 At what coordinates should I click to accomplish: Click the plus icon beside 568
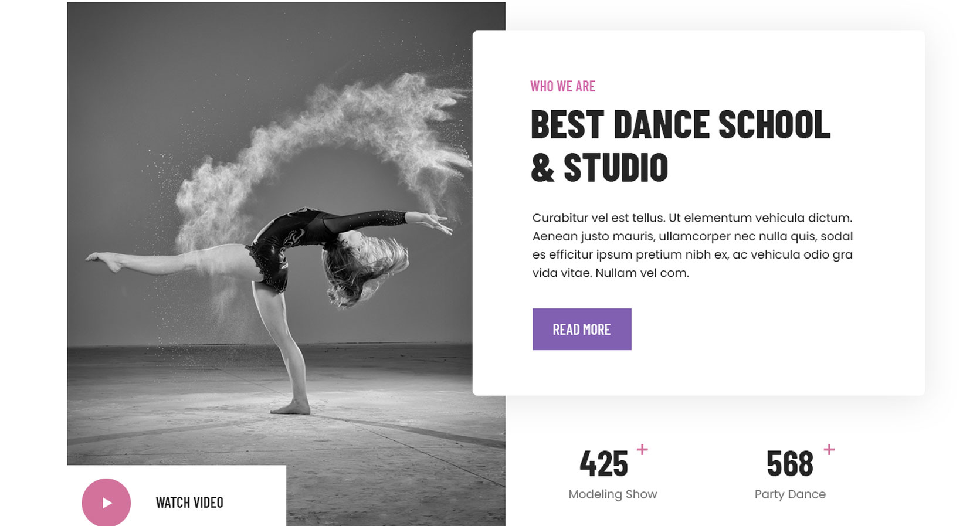click(829, 450)
